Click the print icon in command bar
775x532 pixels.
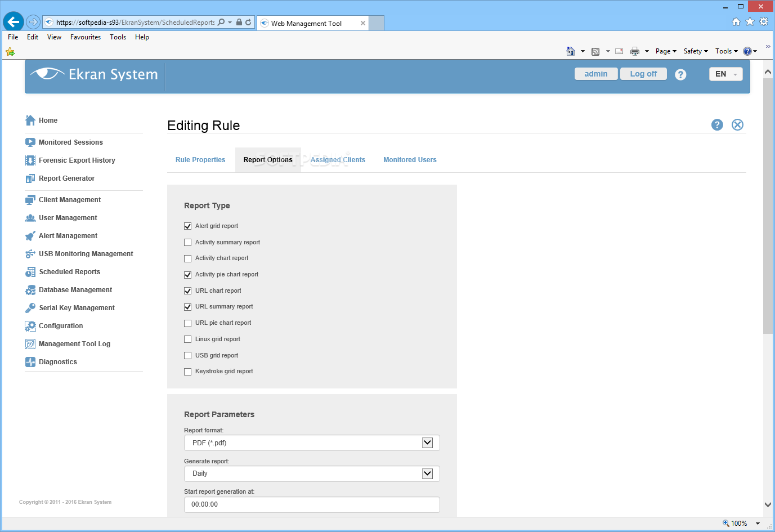tap(635, 51)
